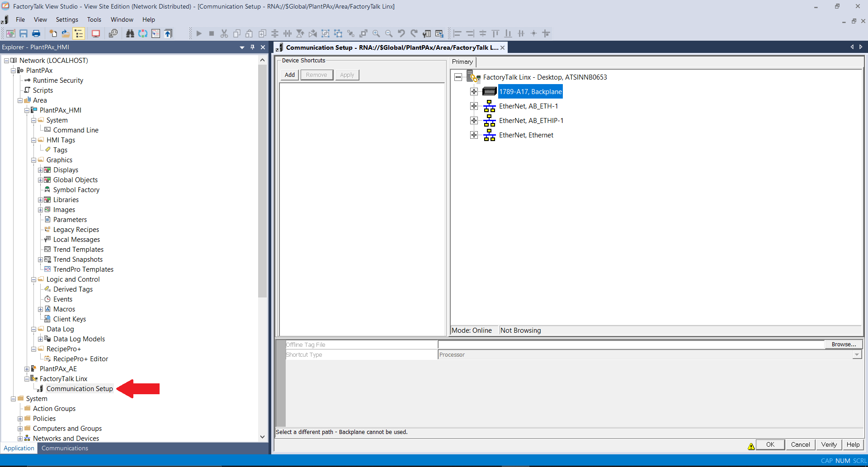
Task: Click the Explorer panel scroll down arrow
Action: tap(262, 437)
